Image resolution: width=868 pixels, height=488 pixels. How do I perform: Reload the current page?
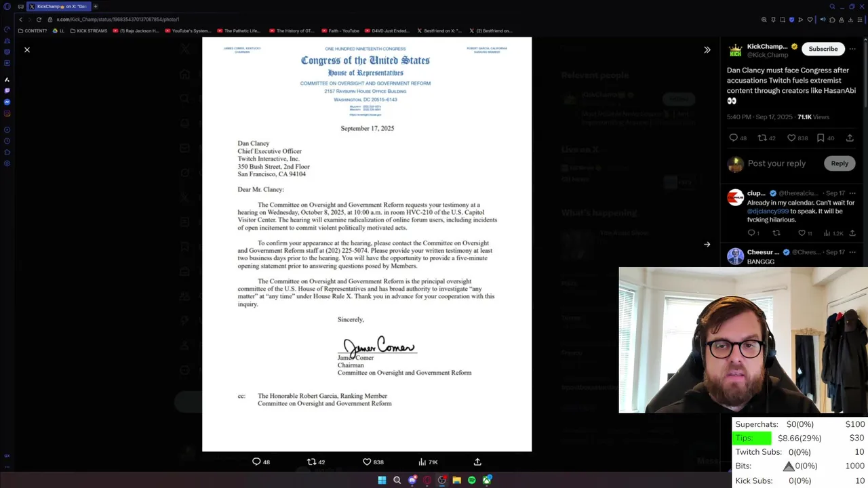coord(39,20)
